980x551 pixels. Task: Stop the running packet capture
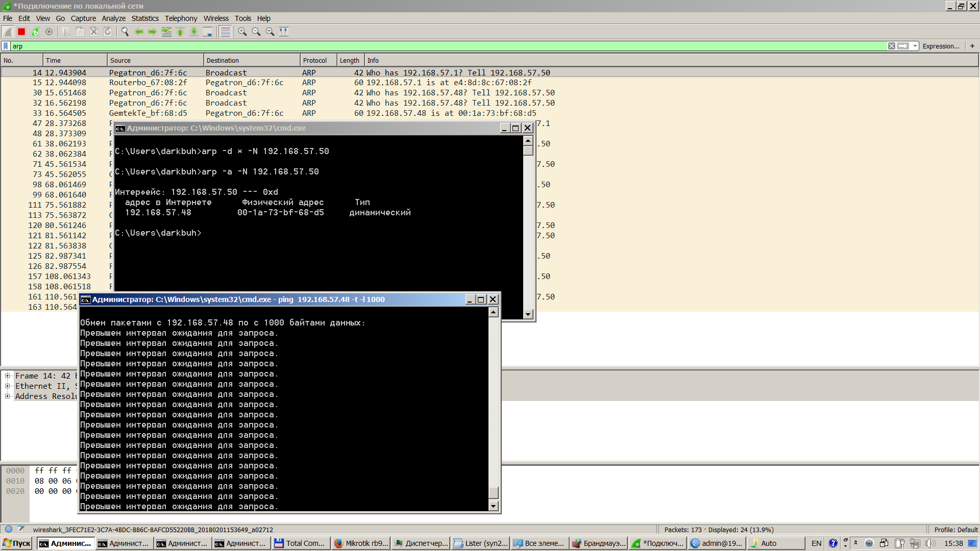(x=21, y=32)
